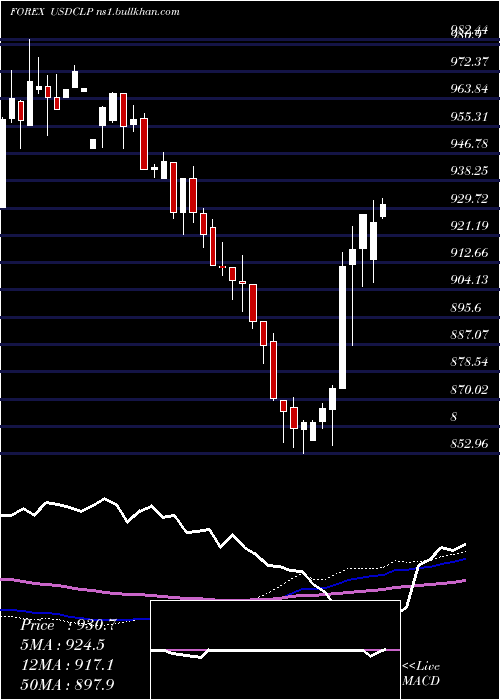Click the last white candlestick near 929.72

pos(383,210)
